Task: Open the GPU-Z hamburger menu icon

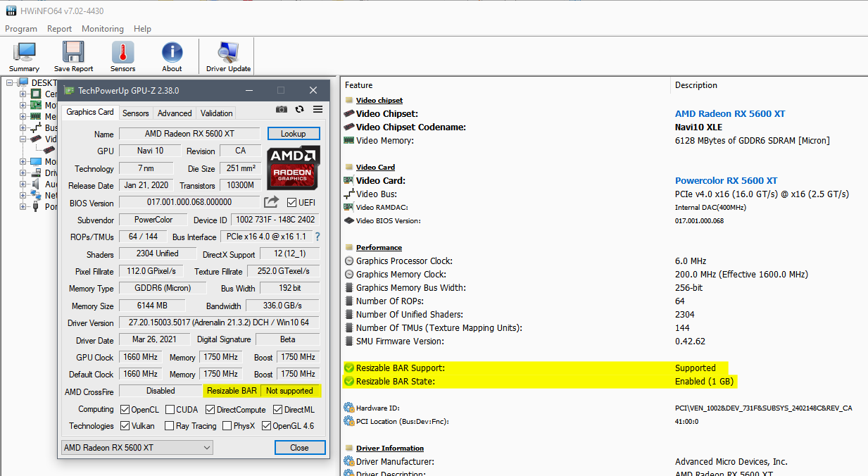Action: [x=317, y=109]
